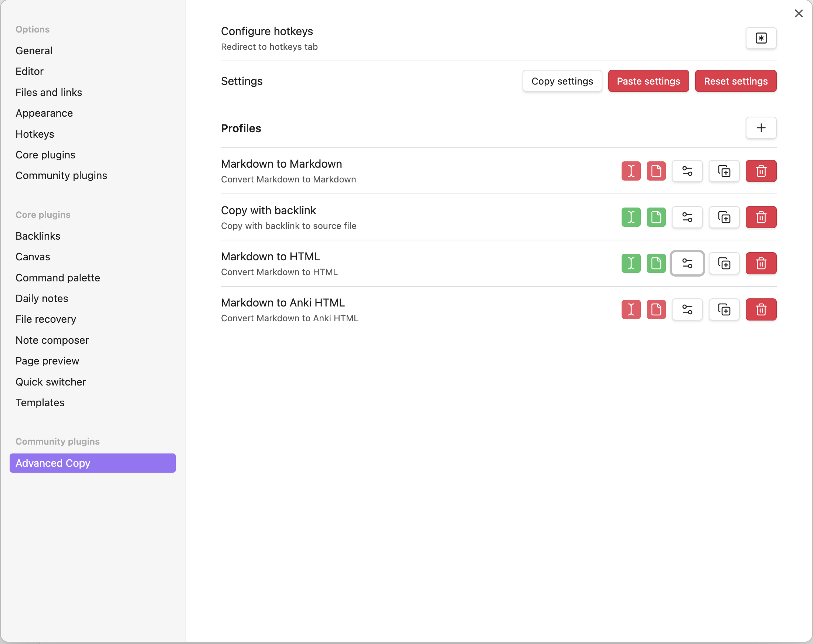Open the Configure hotkeys redirect button

pyautogui.click(x=761, y=38)
